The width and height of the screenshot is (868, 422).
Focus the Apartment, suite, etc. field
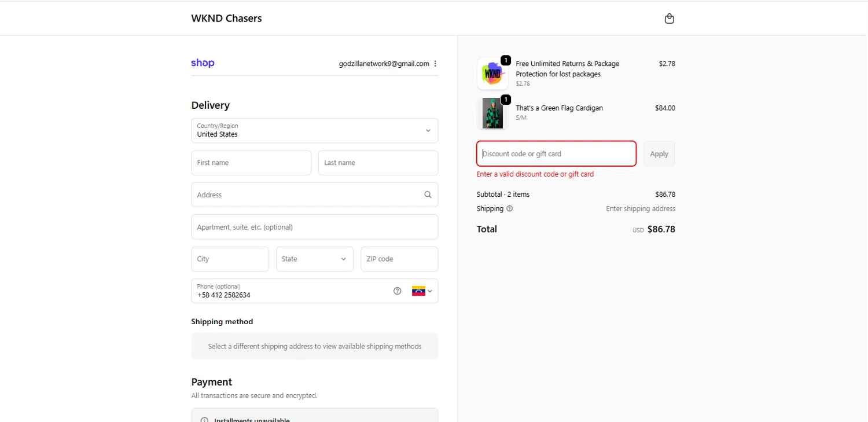click(x=315, y=227)
